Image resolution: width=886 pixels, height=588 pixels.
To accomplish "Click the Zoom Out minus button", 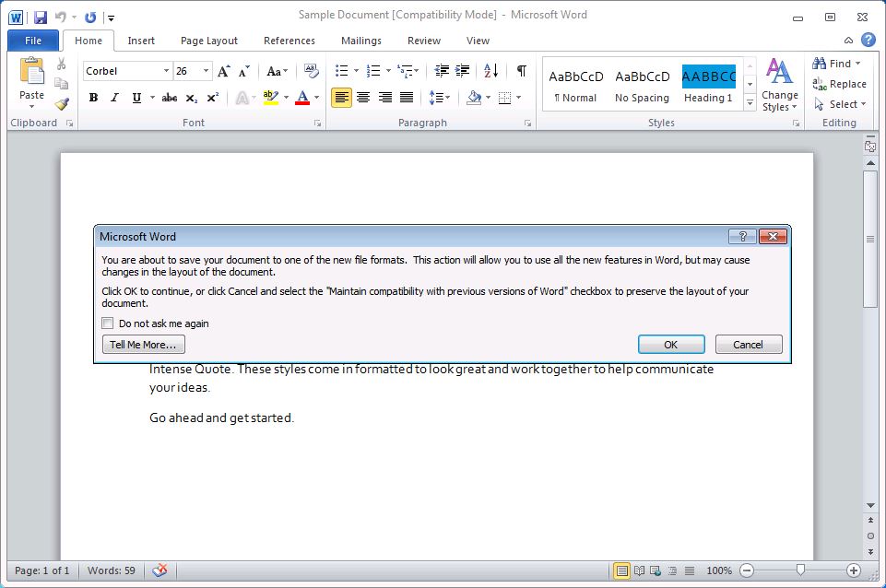I will pyautogui.click(x=747, y=570).
